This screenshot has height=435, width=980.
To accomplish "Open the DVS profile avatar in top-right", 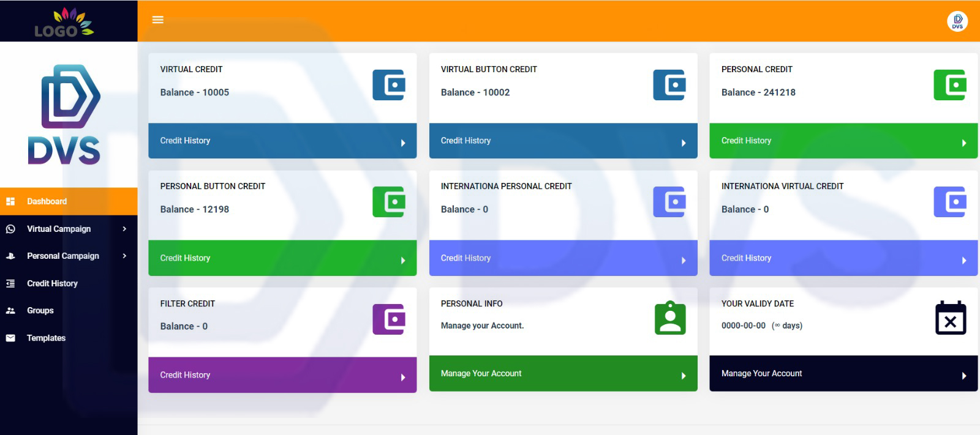I will click(957, 21).
